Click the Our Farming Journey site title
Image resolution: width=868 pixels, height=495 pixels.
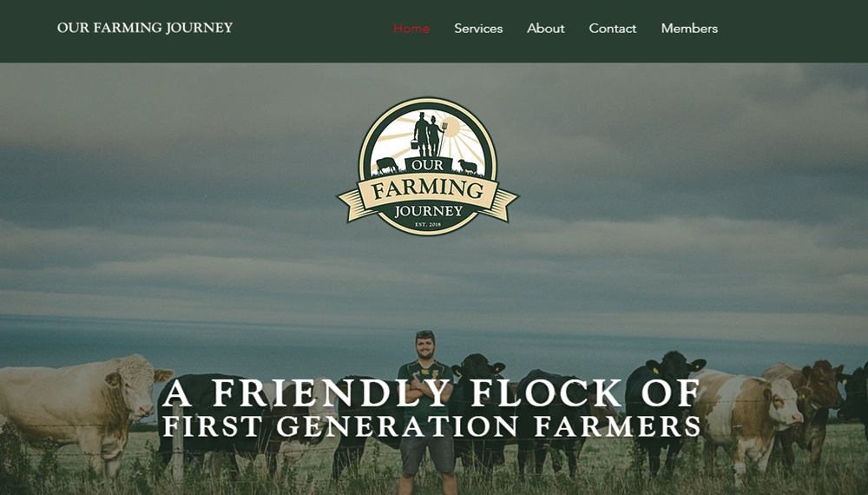(x=145, y=28)
